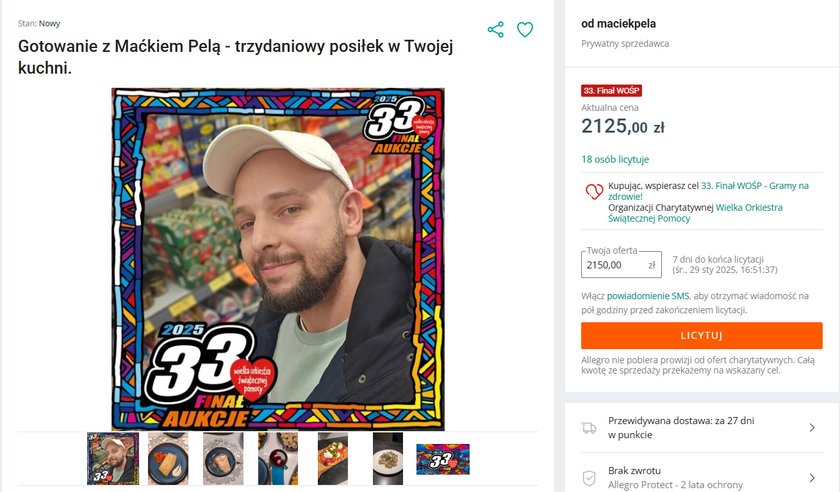Click the Twoja oferta bid amount field
This screenshot has width=840, height=492.
coord(621,265)
